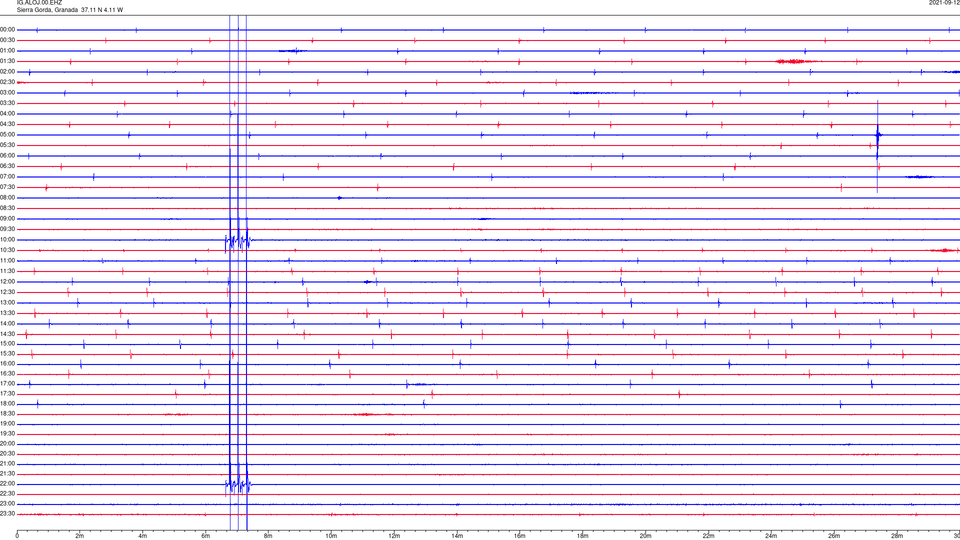Click the 28m mark on minute axis
The width and height of the screenshot is (960, 540).
click(x=897, y=536)
